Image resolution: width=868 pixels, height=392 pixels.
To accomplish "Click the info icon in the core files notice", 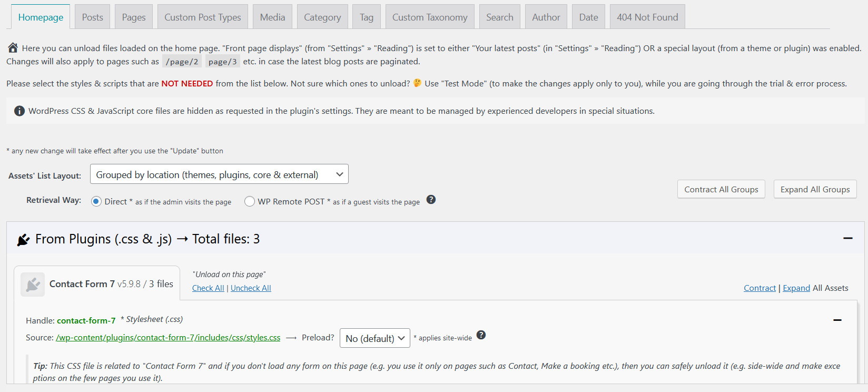I will tap(19, 111).
